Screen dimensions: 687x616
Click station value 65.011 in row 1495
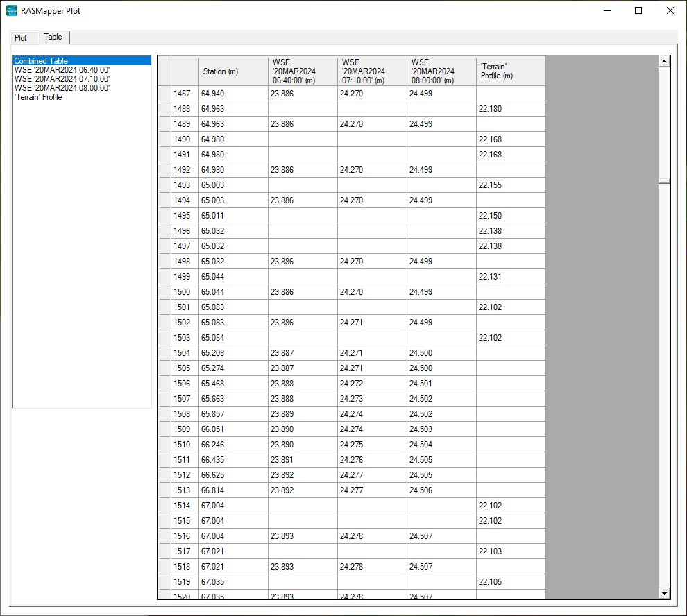click(x=233, y=216)
